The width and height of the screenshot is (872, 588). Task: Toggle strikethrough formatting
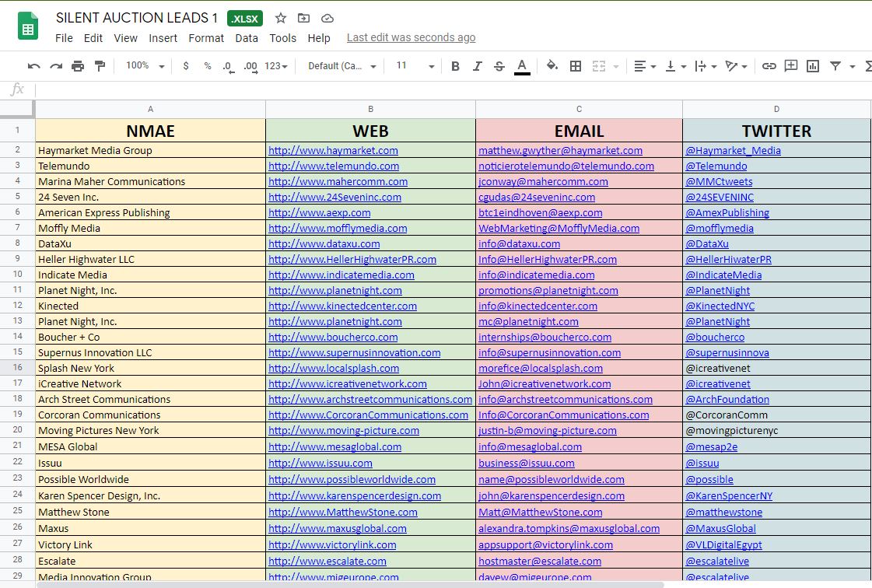tap(498, 66)
